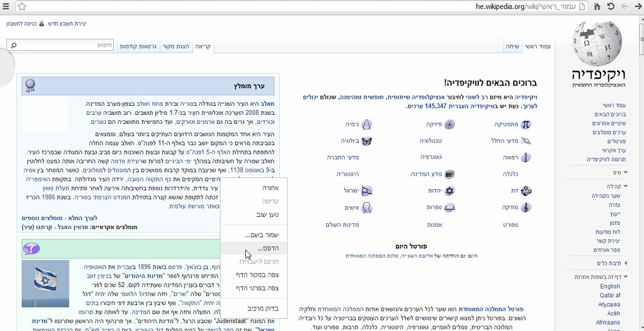Screen dimensions: 644x331
Task: Click the music treble clef icon
Action: click(x=526, y=208)
